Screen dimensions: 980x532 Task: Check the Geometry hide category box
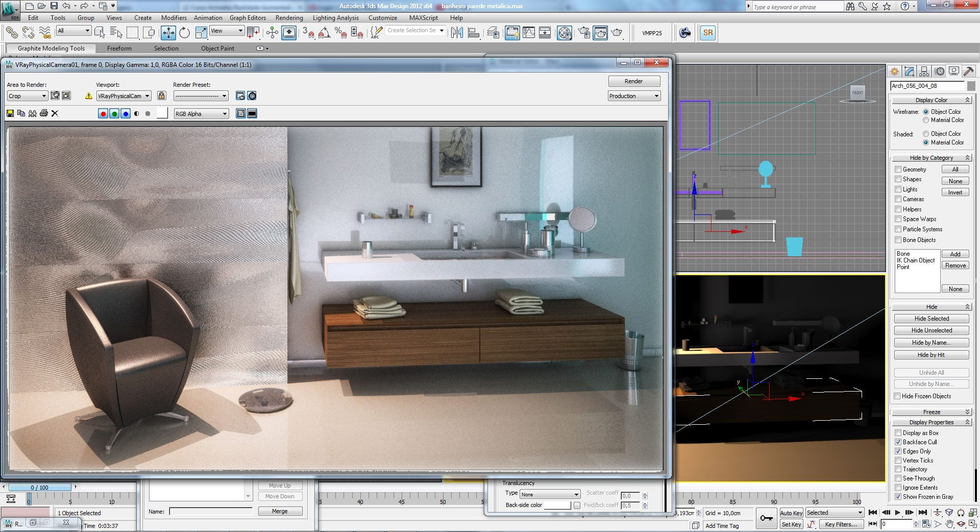coord(898,170)
